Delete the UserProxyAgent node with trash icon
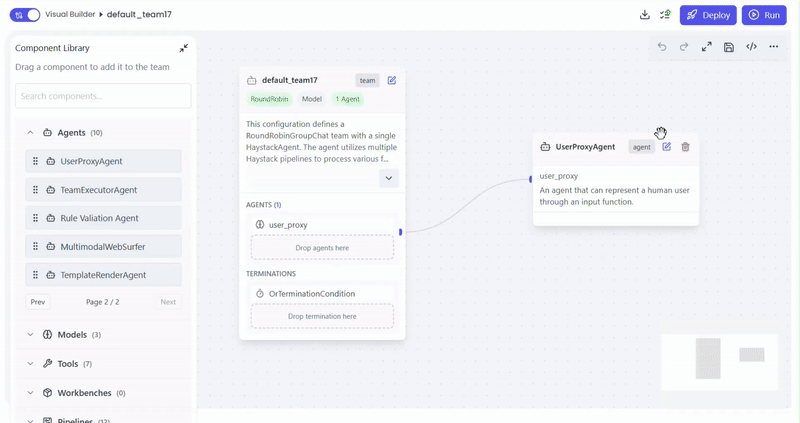Viewport: 800px width, 423px height. coord(685,147)
